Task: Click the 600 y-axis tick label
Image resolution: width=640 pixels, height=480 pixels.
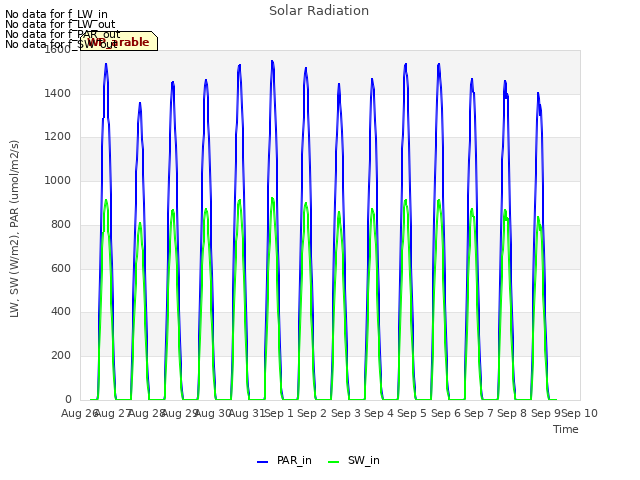Action: coord(61,268)
